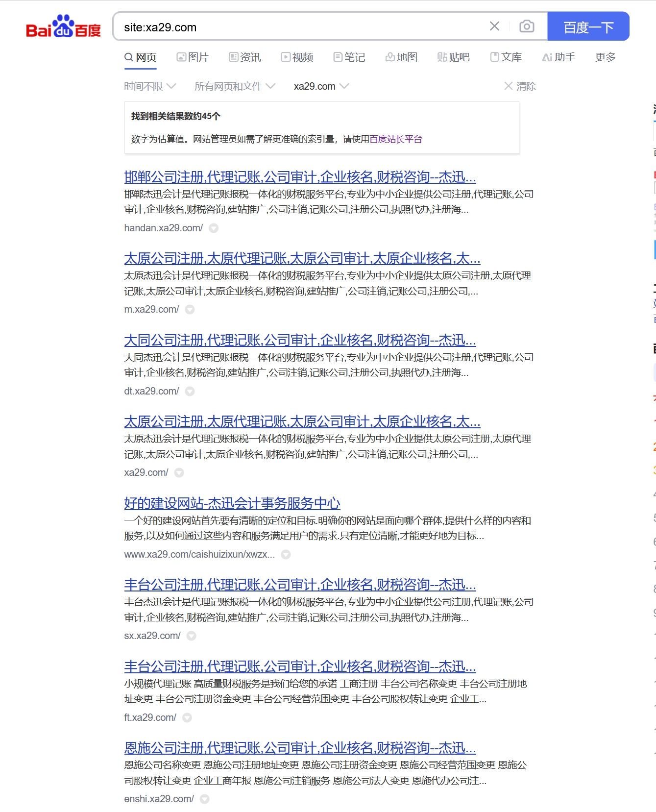Click the 恩施公司名称变更 description snippet

point(325,773)
